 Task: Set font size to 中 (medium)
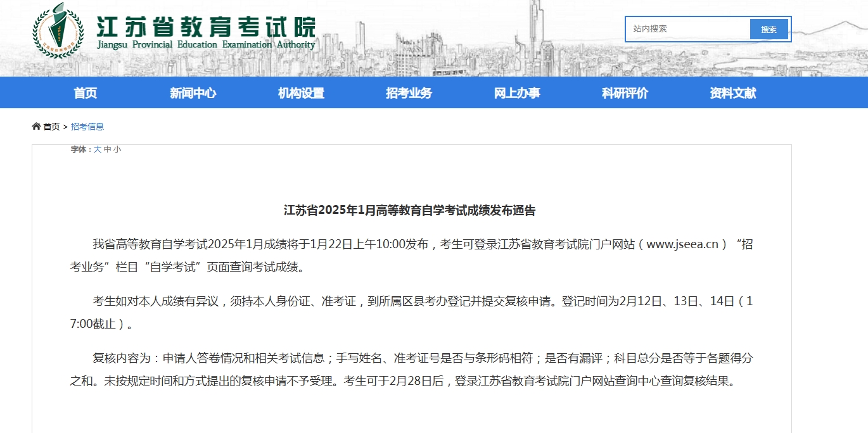click(107, 149)
